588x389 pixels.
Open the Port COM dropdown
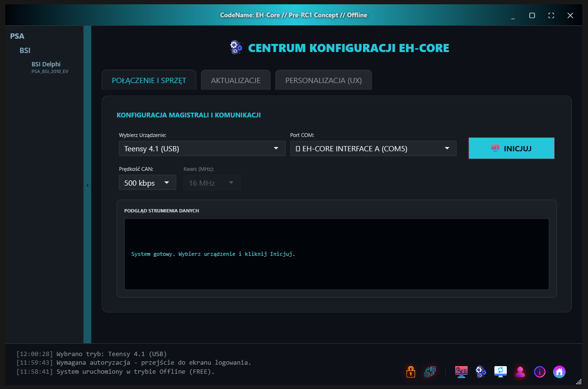pos(374,148)
